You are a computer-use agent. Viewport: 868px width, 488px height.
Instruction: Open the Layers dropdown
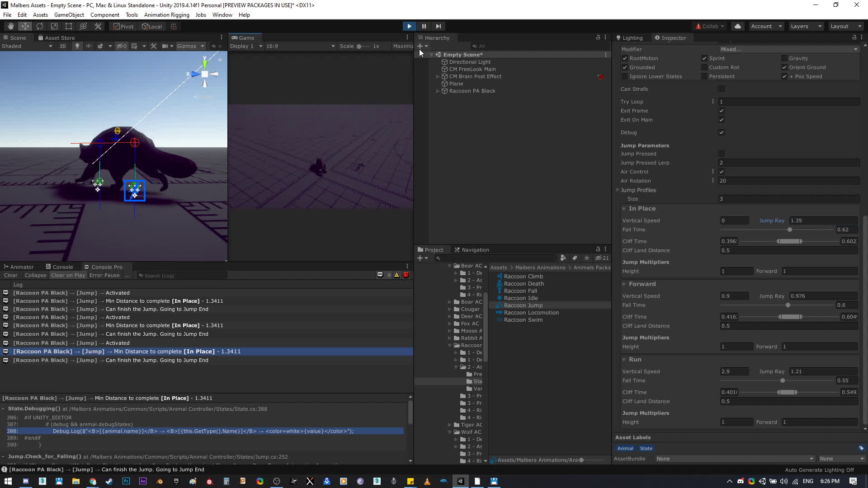coord(806,26)
